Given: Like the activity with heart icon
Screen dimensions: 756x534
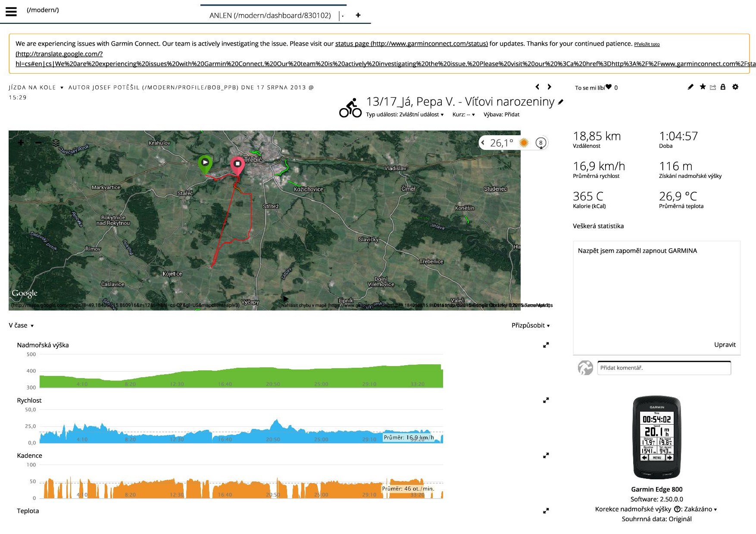Looking at the screenshot, I should tap(609, 87).
